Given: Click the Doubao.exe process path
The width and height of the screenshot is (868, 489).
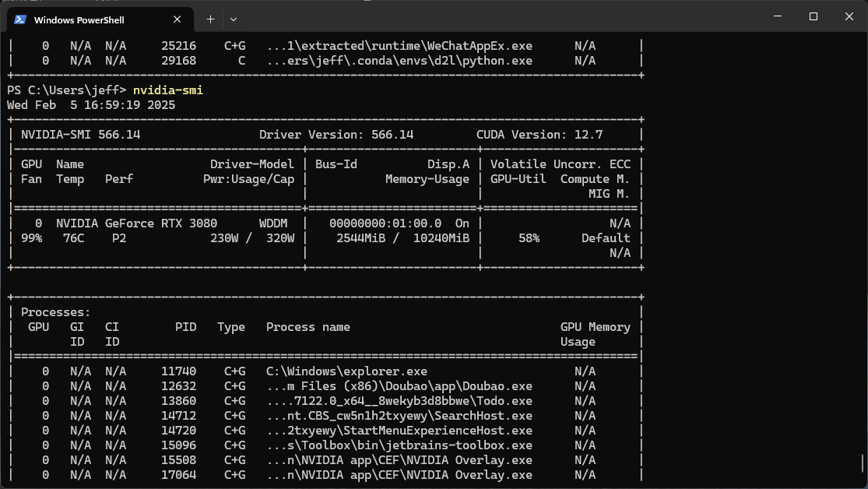Looking at the screenshot, I should pyautogui.click(x=399, y=386).
